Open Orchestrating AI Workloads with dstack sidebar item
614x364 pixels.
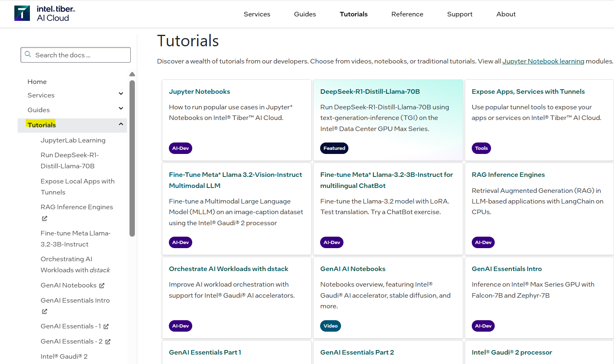pyautogui.click(x=75, y=265)
